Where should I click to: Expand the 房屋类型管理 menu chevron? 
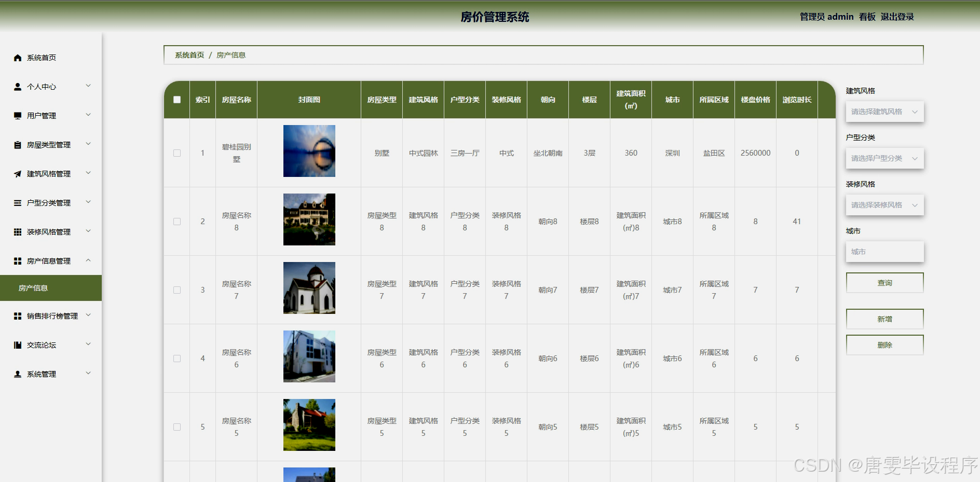pyautogui.click(x=88, y=144)
